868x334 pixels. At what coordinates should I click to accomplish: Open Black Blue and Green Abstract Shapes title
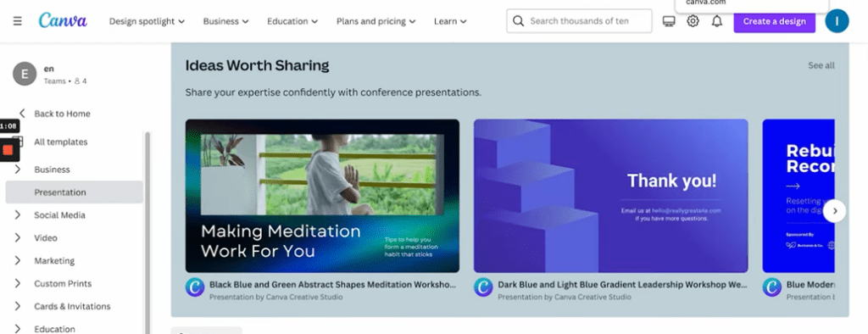coord(332,285)
